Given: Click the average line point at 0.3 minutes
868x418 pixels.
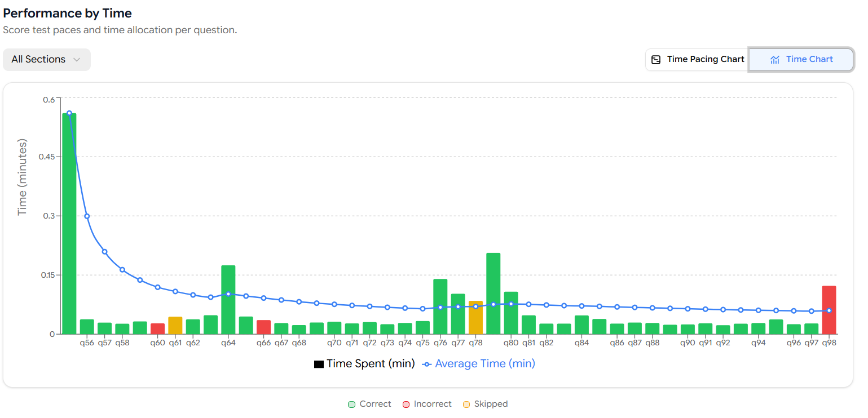Looking at the screenshot, I should pos(87,216).
